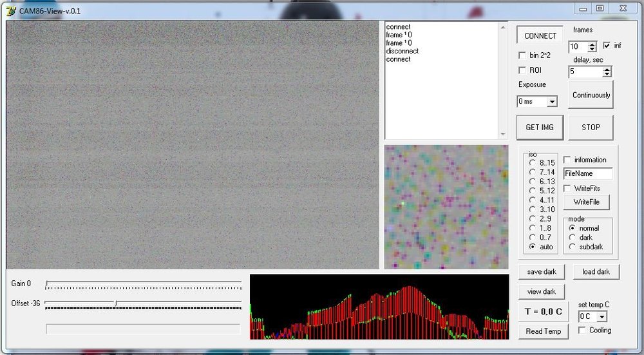The height and width of the screenshot is (355, 644).
Task: Minimize the CAM86-View window
Action: (x=583, y=8)
